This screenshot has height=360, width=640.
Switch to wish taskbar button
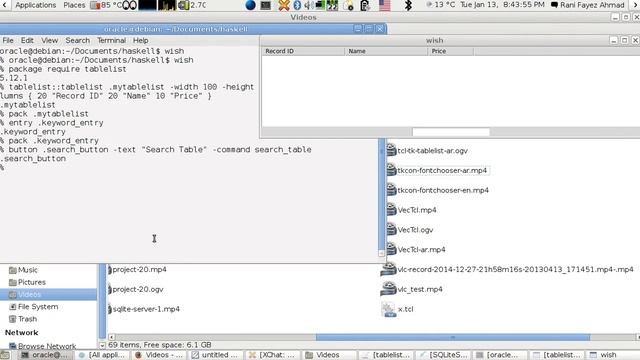pos(613,355)
